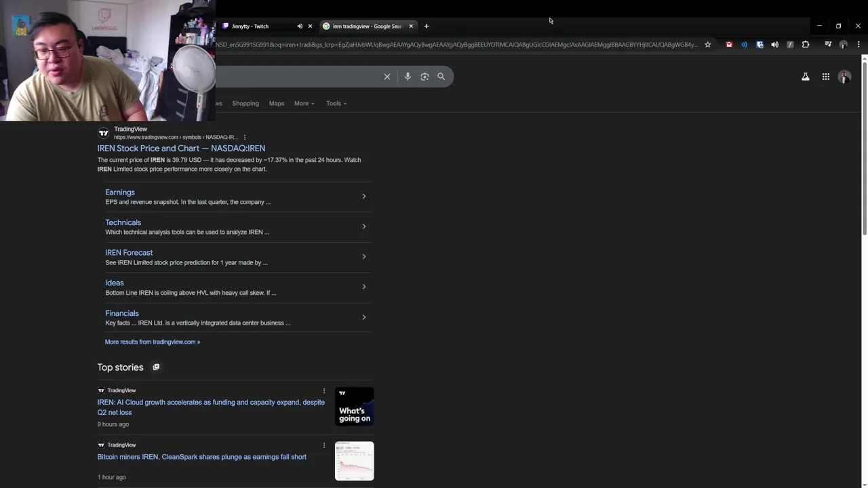868x488 pixels.
Task: Switch to the Shopping results filter
Action: click(245, 103)
